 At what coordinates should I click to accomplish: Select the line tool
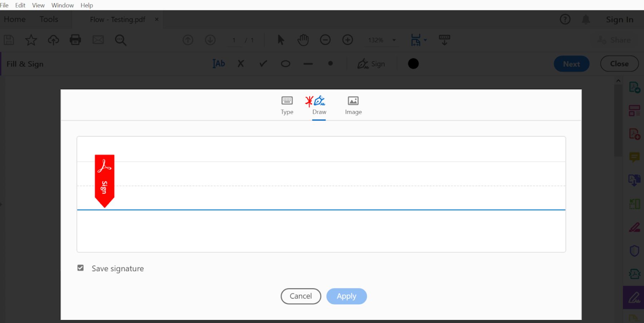308,64
